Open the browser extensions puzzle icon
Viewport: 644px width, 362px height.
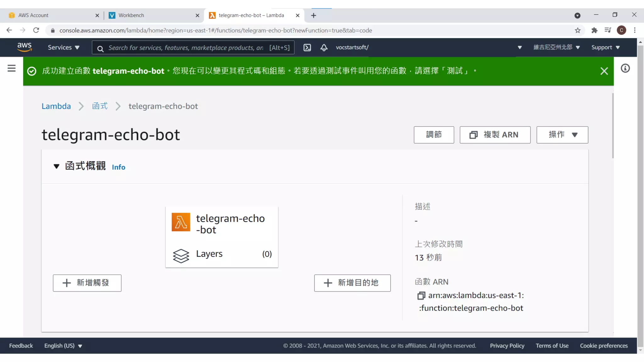(594, 30)
